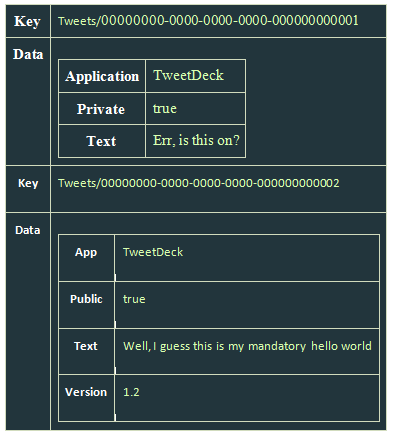The height and width of the screenshot is (436, 393).
Task: Select the Public label cell
Action: (86, 305)
